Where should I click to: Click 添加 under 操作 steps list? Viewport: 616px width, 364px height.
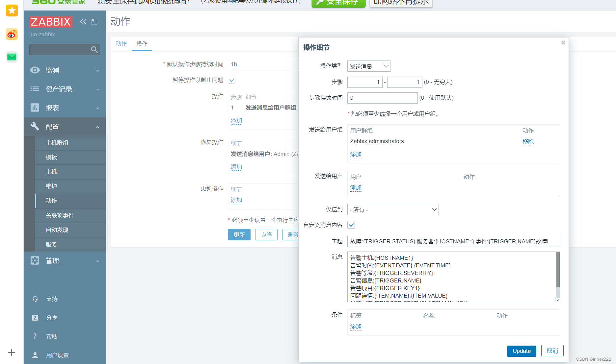(x=236, y=120)
